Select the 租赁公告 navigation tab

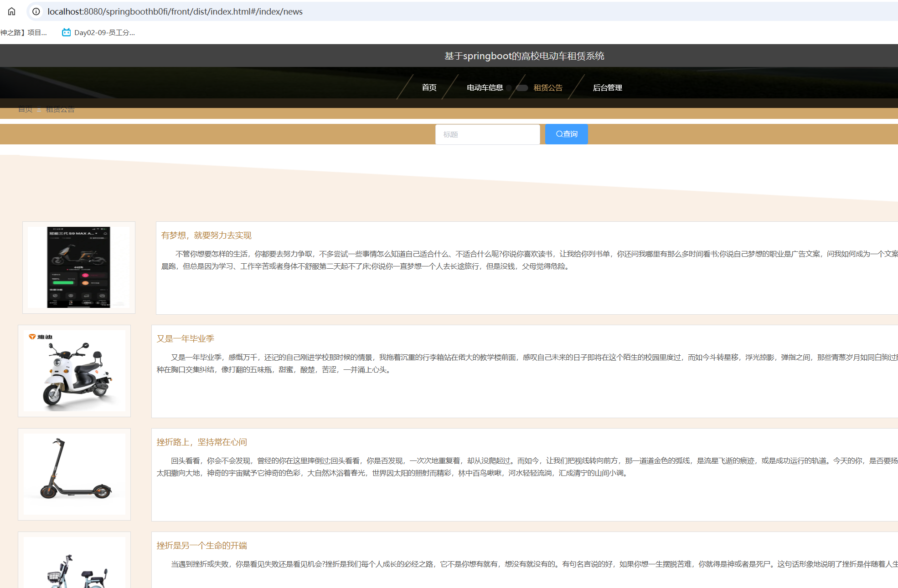click(548, 87)
